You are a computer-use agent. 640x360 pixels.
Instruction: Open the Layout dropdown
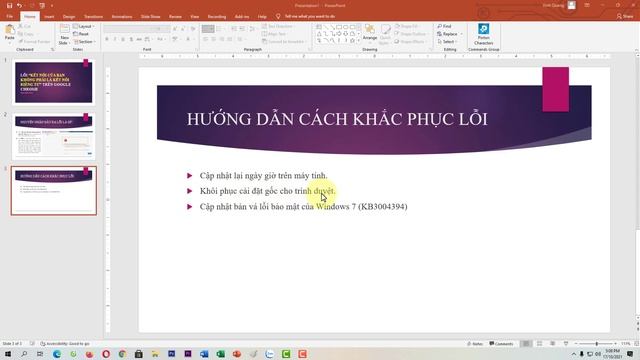point(84,27)
